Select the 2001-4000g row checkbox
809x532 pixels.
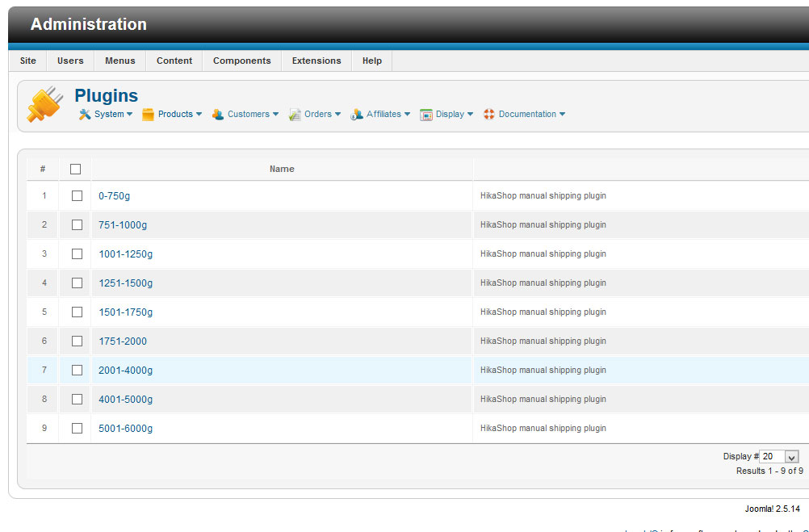click(x=77, y=370)
